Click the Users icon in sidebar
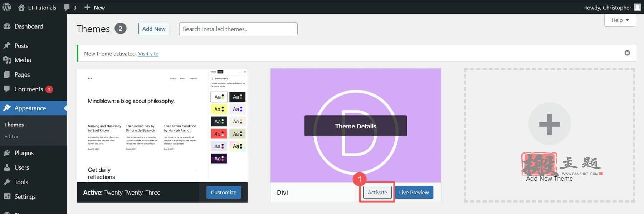The height and width of the screenshot is (214, 644). 7,167
